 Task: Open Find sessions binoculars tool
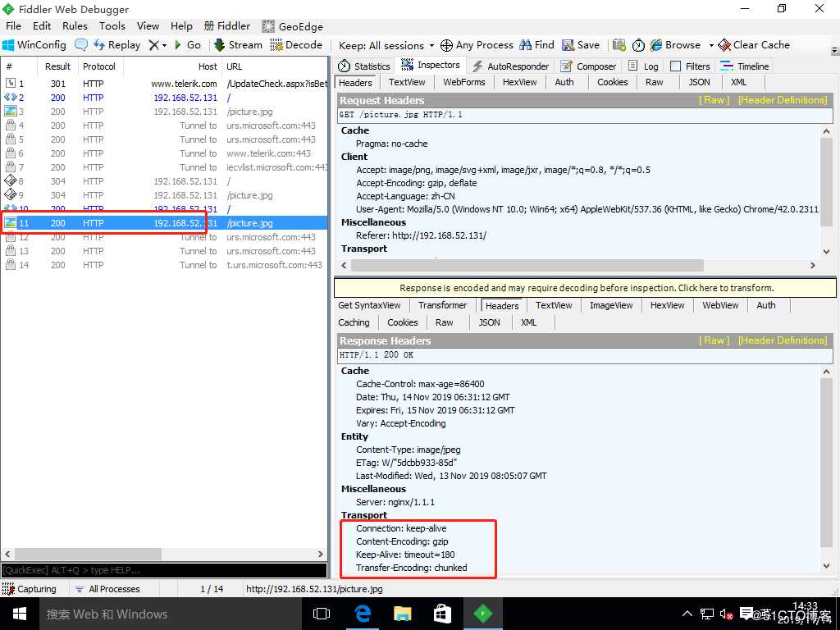(x=536, y=45)
